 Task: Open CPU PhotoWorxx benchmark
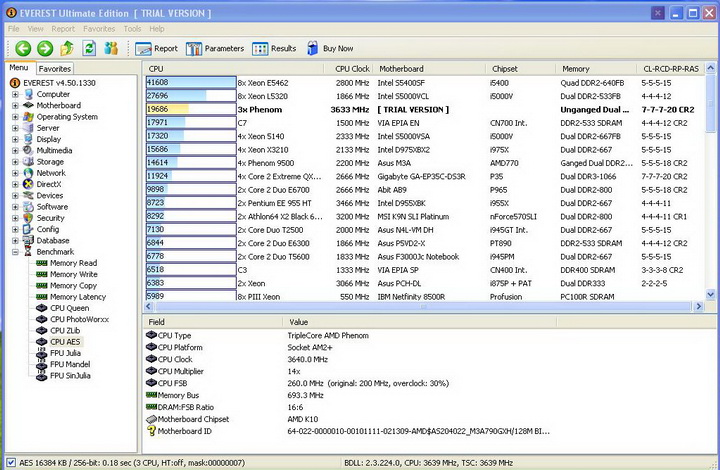coord(79,319)
